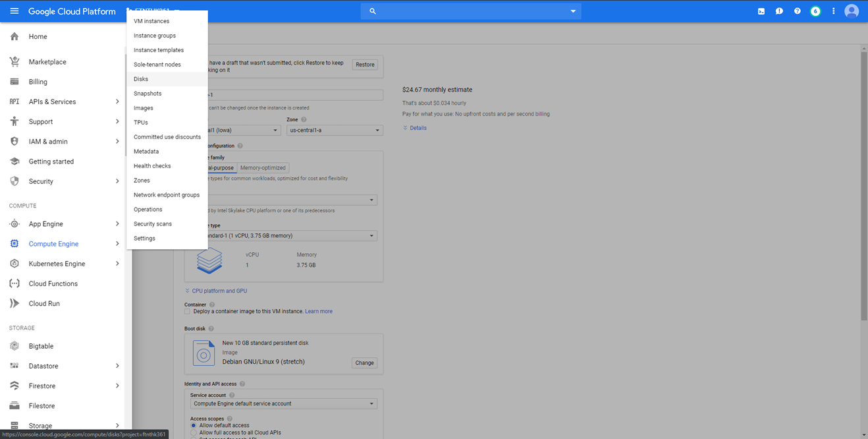Open the hamburger navigation menu
The width and height of the screenshot is (868, 439).
14,11
